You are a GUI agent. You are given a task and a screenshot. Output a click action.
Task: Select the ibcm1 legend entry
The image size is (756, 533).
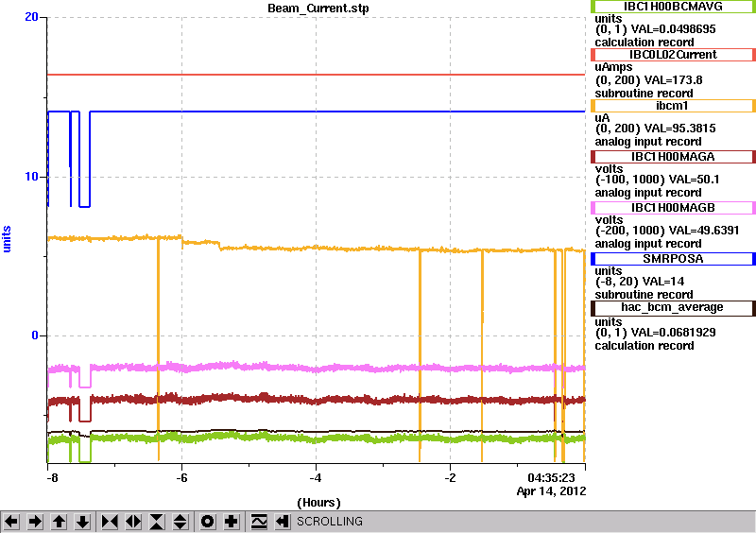click(x=673, y=106)
